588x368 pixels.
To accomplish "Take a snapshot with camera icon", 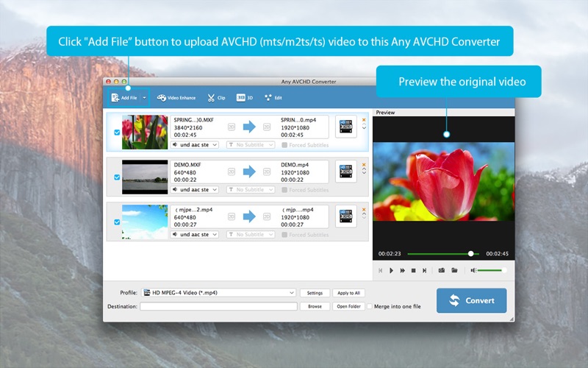I will coord(442,270).
